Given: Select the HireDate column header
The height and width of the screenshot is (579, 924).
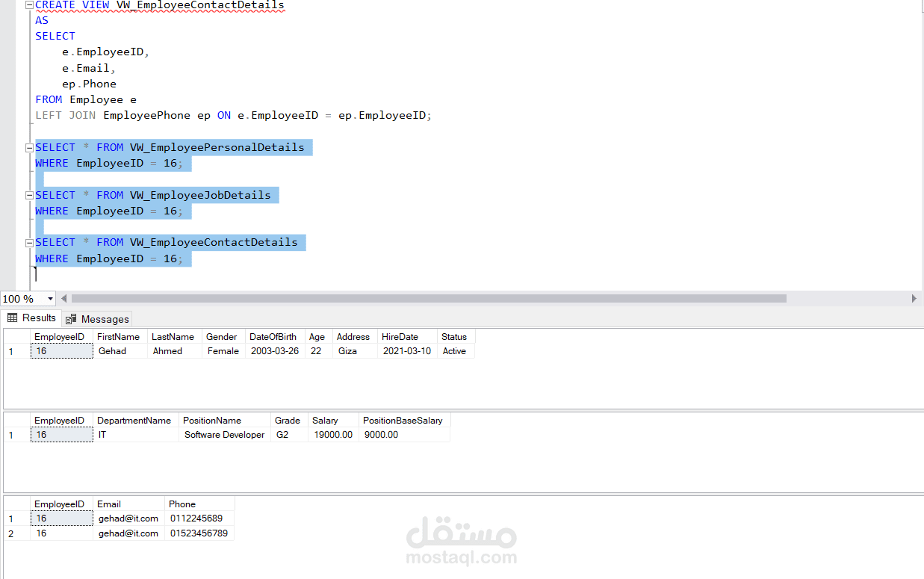Looking at the screenshot, I should (x=408, y=337).
